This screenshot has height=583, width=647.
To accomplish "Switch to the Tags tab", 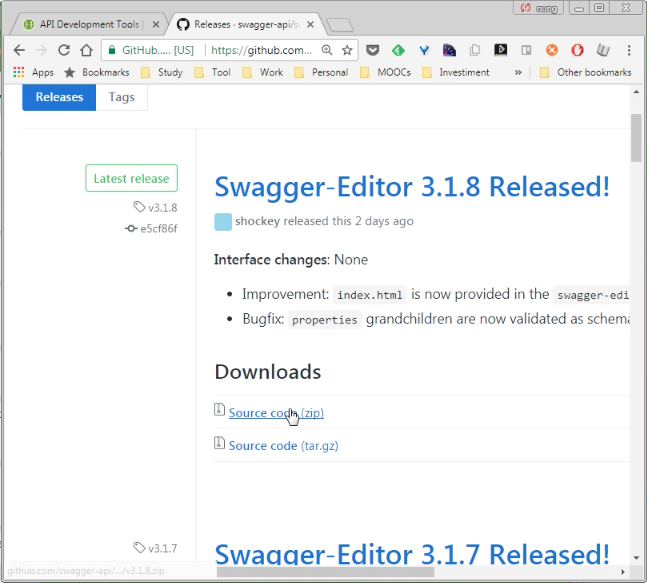I will [x=122, y=97].
